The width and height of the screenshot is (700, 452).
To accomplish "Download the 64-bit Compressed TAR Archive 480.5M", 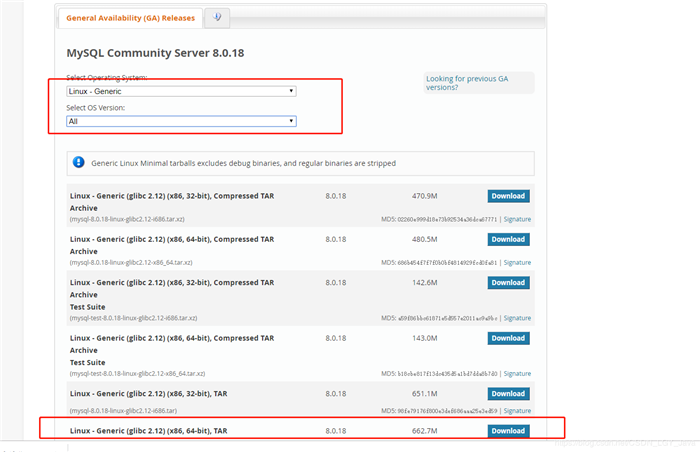I will pos(508,239).
